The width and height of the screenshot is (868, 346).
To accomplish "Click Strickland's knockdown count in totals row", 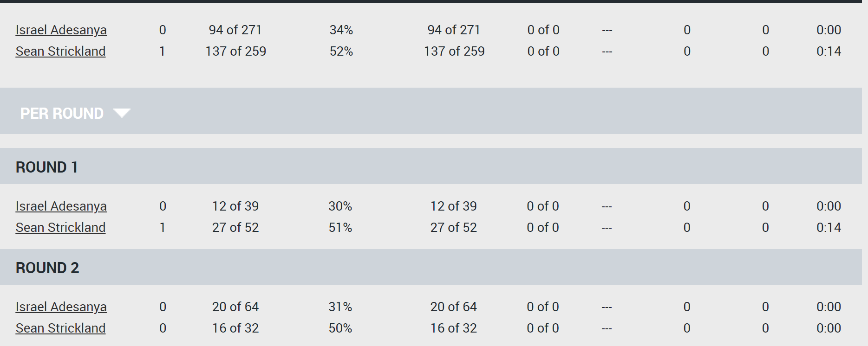I will click(163, 51).
